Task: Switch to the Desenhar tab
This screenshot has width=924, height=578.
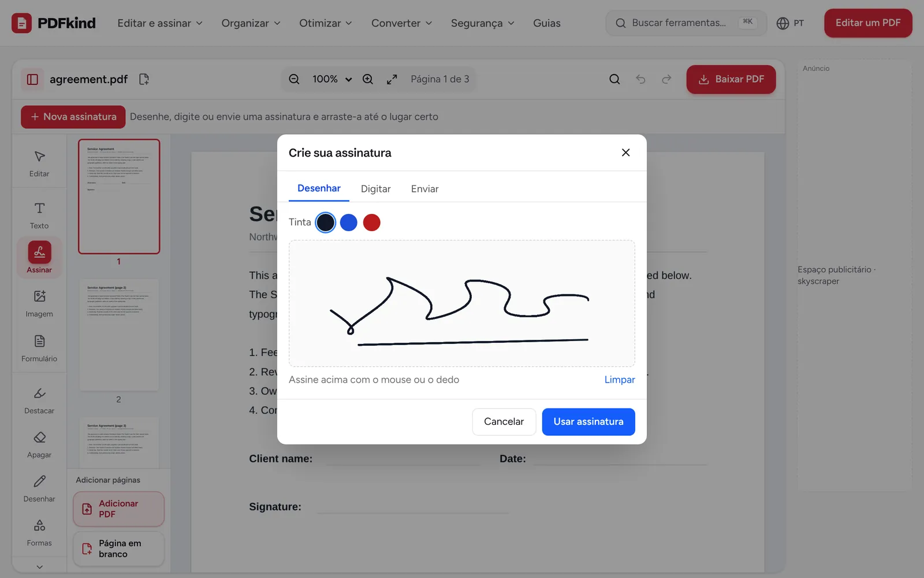Action: (319, 188)
